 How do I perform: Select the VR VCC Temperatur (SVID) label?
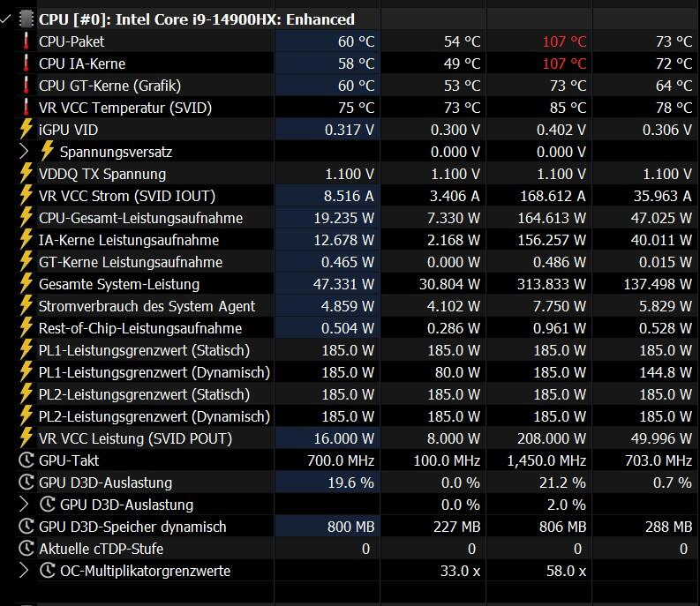pyautogui.click(x=125, y=108)
